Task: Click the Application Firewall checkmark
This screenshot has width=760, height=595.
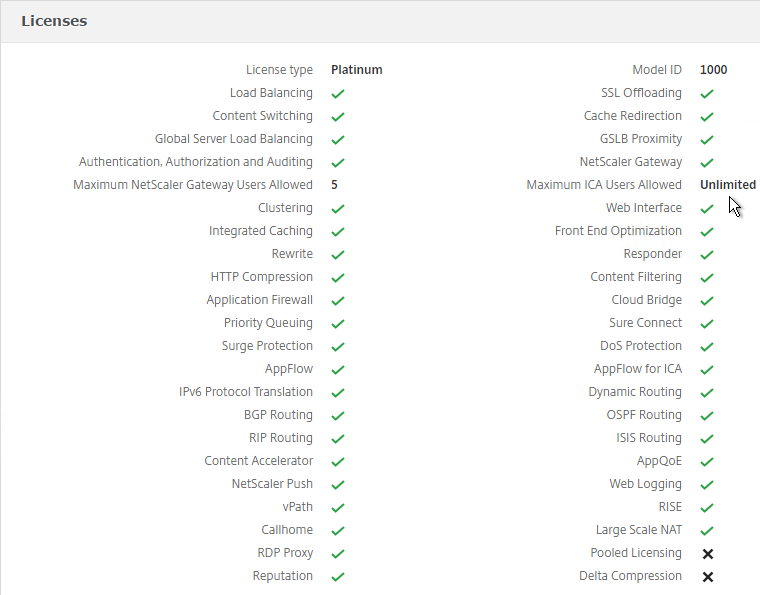Action: [338, 300]
